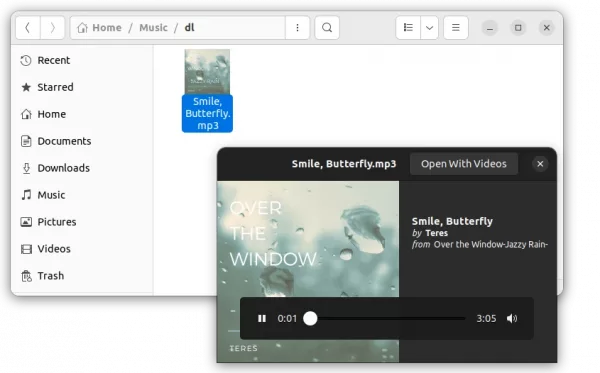Screen dimensions: 600x373
Task: Click the artist name Teres
Action: pyautogui.click(x=436, y=233)
